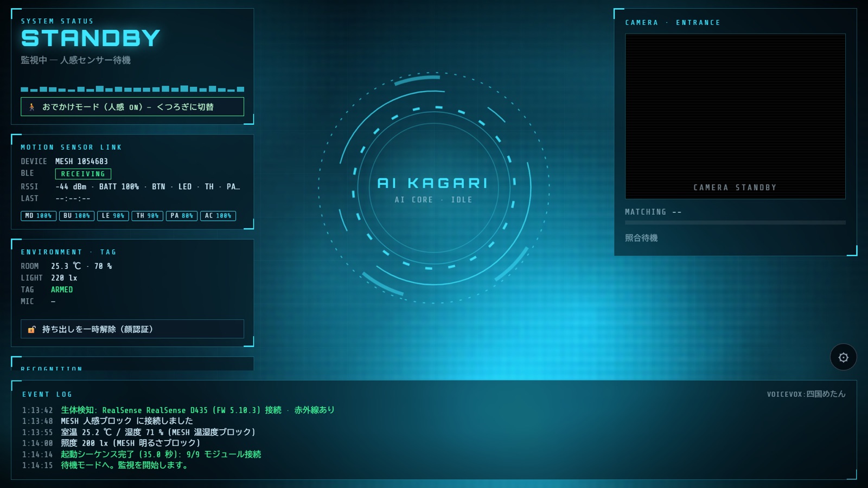Click the LE 90% badge
Image resolution: width=868 pixels, height=488 pixels.
click(x=113, y=216)
